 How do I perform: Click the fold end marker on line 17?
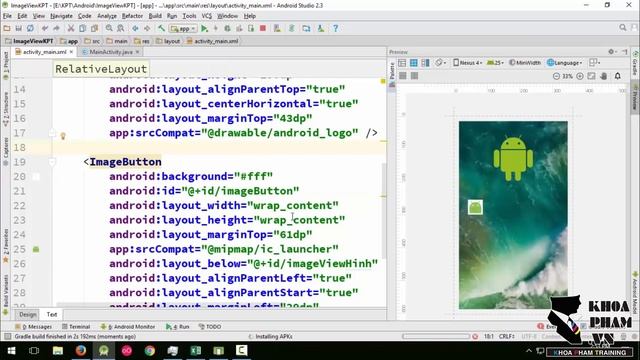52,133
